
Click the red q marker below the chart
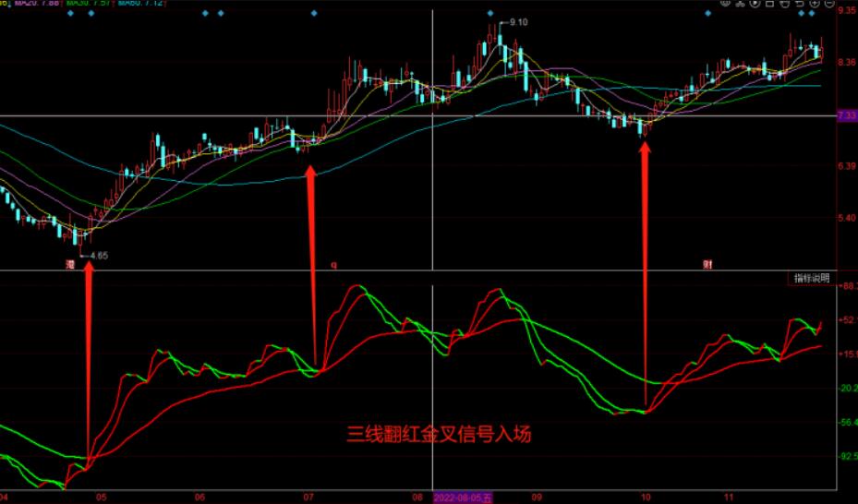coord(334,264)
